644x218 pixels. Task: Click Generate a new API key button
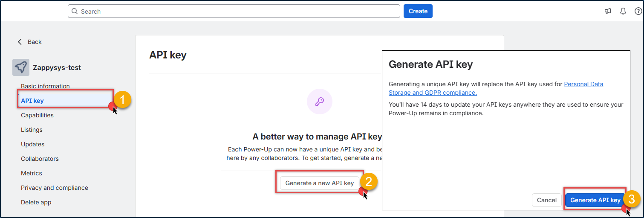click(320, 183)
